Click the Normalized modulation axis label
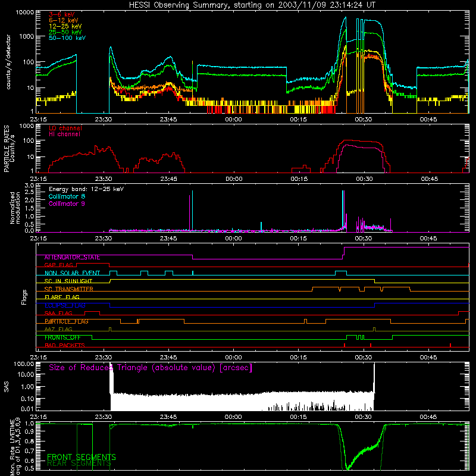This screenshot has height=476, width=476. pyautogui.click(x=15, y=208)
